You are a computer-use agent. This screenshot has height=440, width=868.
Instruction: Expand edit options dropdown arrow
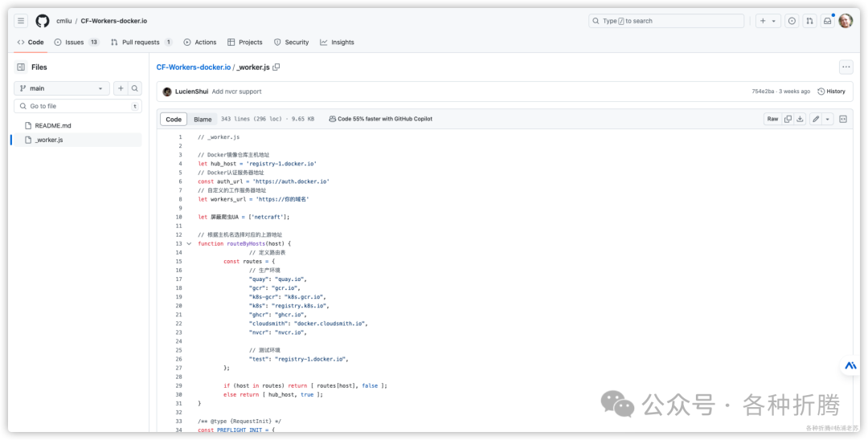pos(828,119)
